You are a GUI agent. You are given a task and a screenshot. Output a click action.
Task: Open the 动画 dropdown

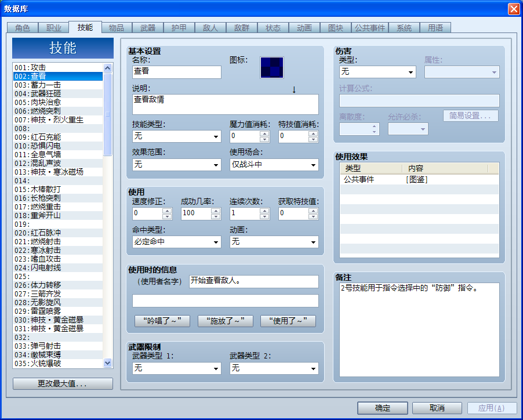274,242
